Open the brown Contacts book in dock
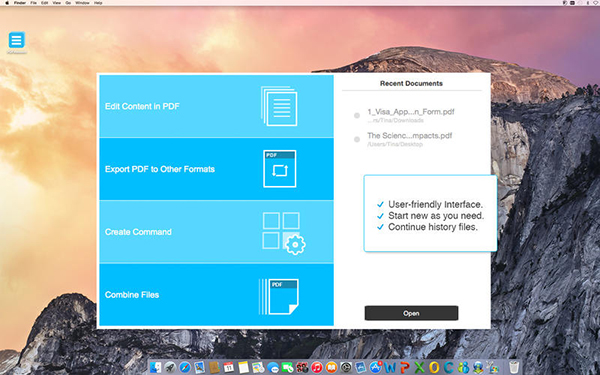 click(214, 367)
